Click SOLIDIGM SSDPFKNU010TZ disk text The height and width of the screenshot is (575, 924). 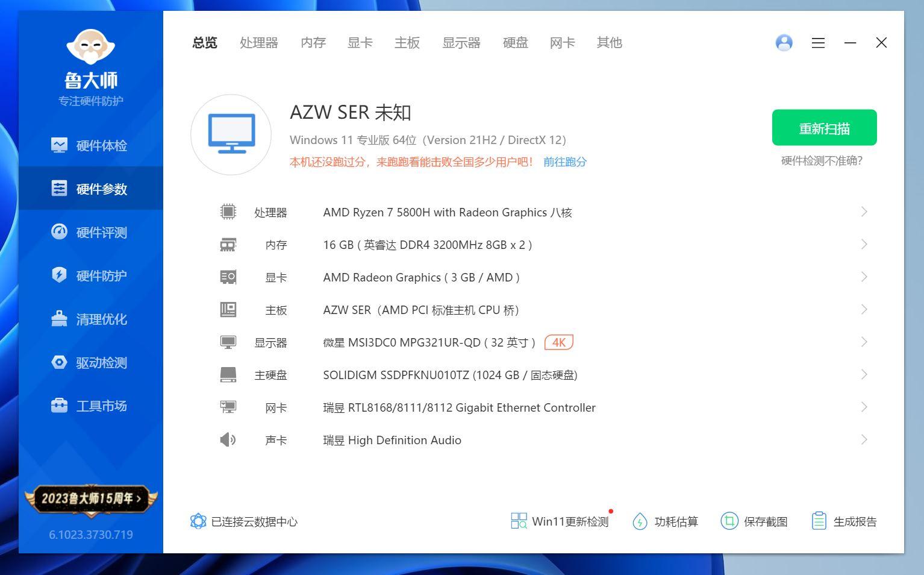pyautogui.click(x=450, y=375)
